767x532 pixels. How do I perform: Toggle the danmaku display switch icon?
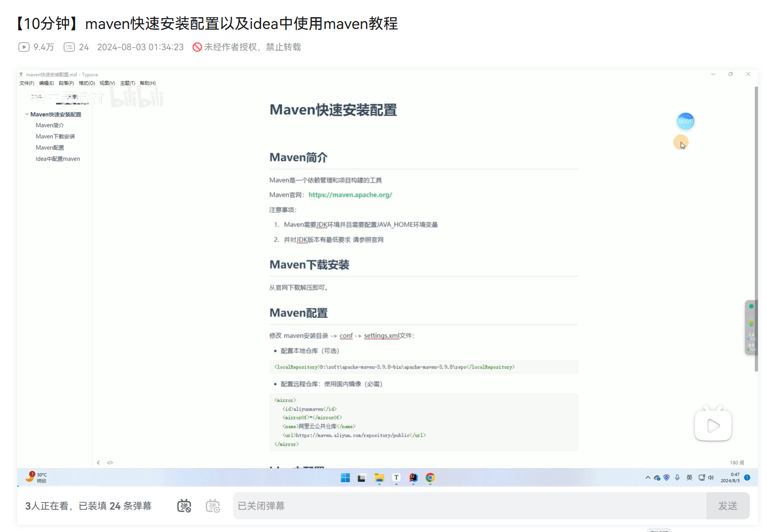[x=184, y=506]
